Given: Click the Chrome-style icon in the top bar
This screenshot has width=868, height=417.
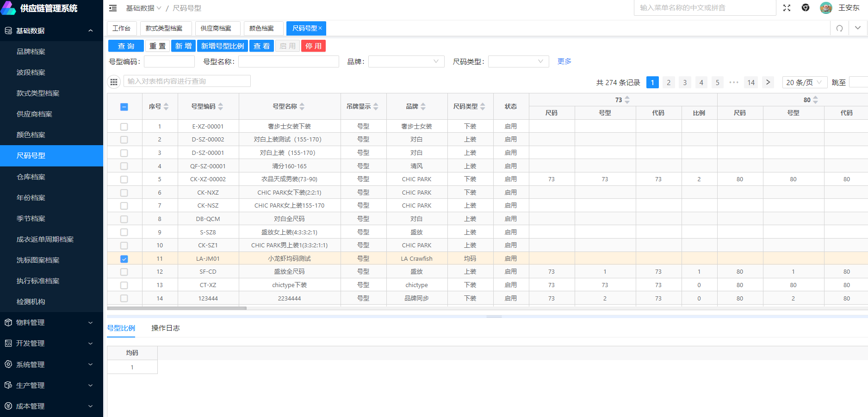Looking at the screenshot, I should [806, 8].
